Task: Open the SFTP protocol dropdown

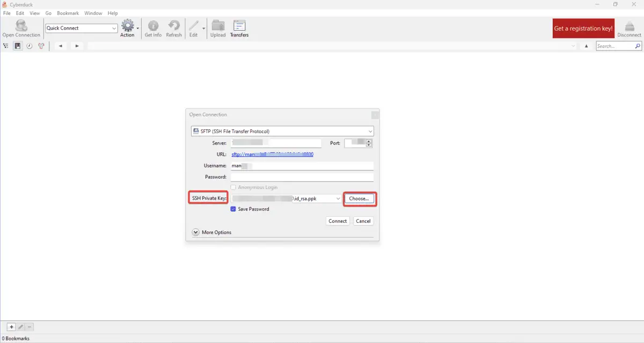Action: pyautogui.click(x=282, y=132)
